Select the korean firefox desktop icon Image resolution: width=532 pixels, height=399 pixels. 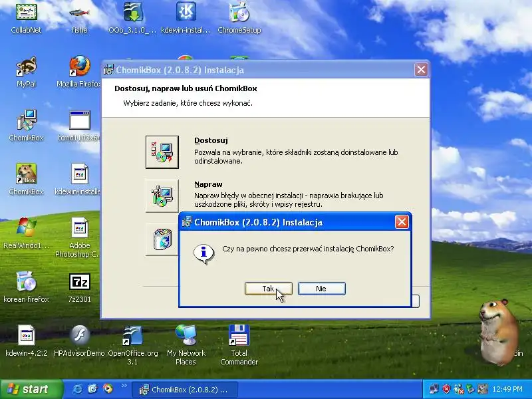26,287
